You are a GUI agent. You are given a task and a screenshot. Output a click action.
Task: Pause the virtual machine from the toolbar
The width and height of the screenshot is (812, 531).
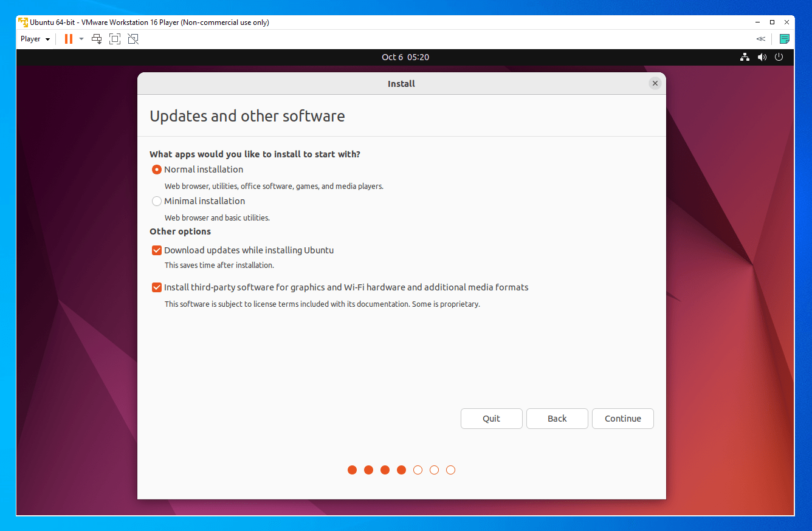[x=69, y=39]
